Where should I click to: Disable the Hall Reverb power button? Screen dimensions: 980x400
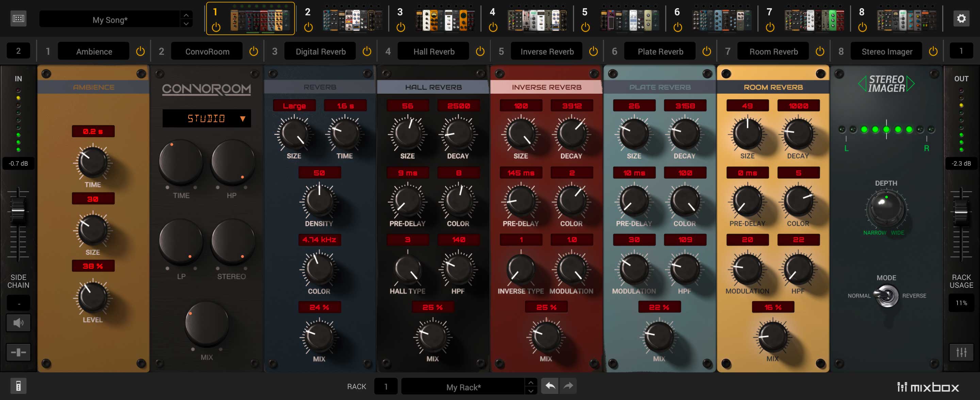[480, 51]
